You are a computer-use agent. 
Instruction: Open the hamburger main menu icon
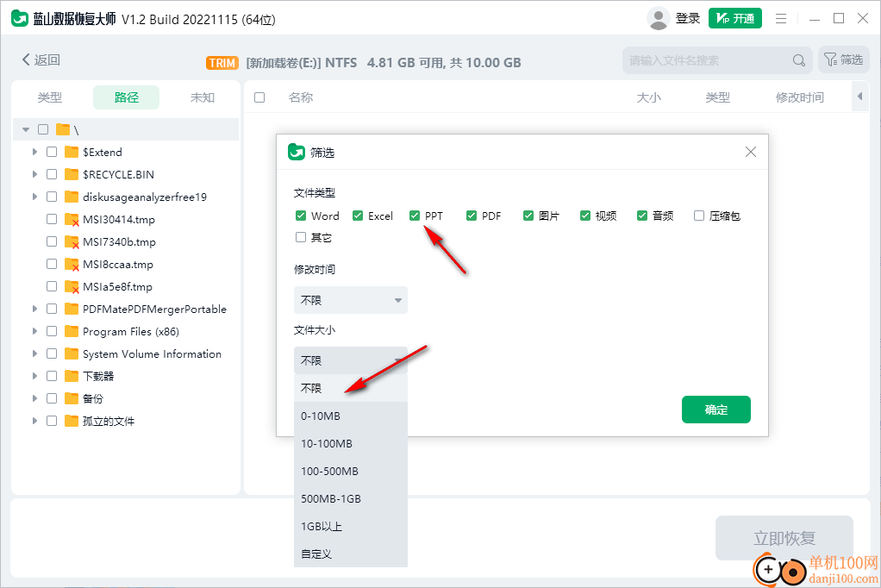[781, 19]
